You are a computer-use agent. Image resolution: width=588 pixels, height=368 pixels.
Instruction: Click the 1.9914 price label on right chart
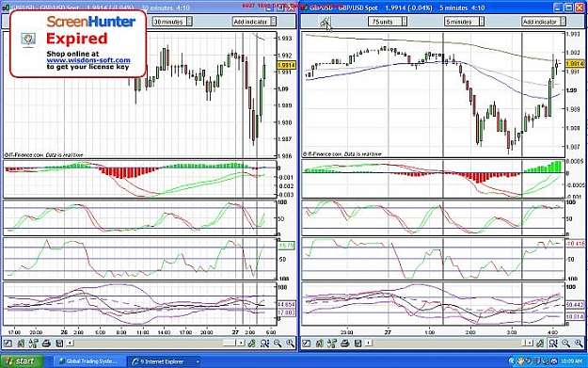coord(575,64)
